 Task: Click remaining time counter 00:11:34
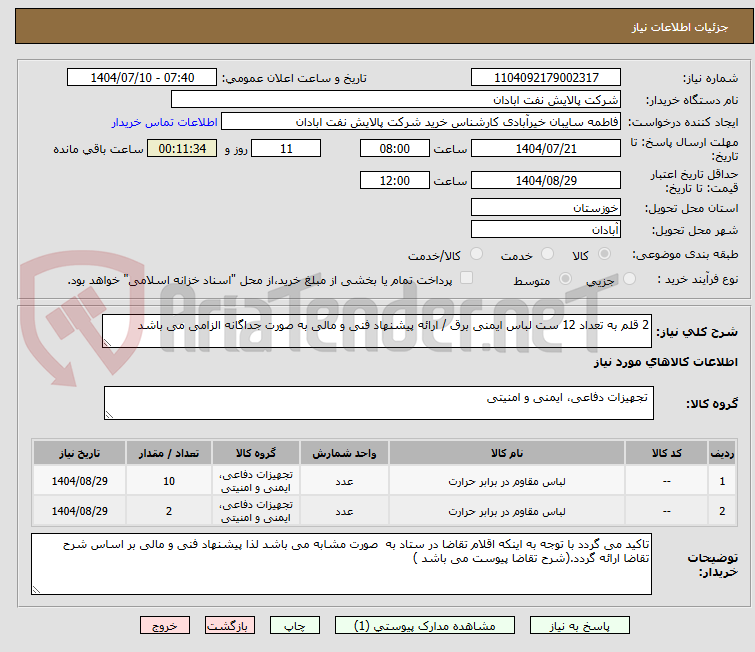(x=182, y=148)
